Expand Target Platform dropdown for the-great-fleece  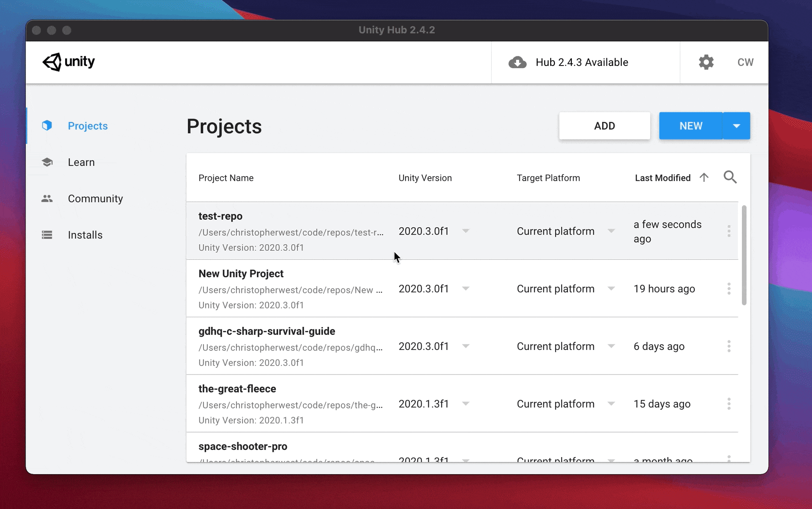coord(611,403)
